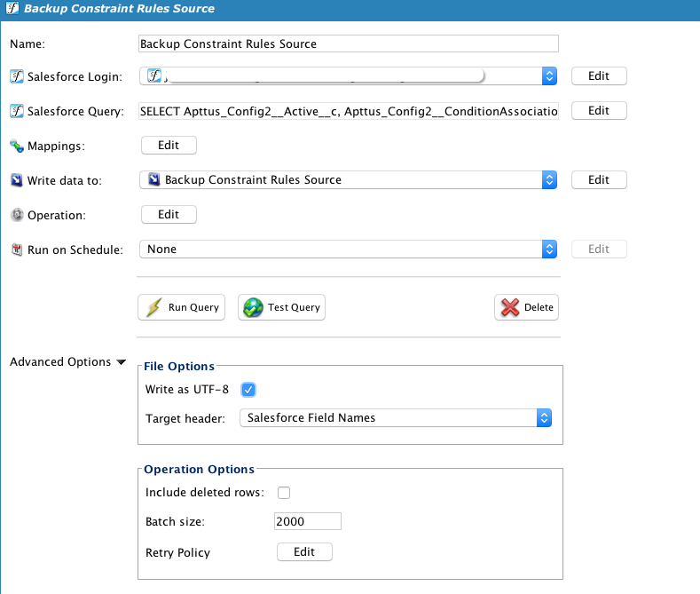Viewport: 700px width, 594px height.
Task: Click the Run on Schedule calendar icon
Action: [x=16, y=249]
